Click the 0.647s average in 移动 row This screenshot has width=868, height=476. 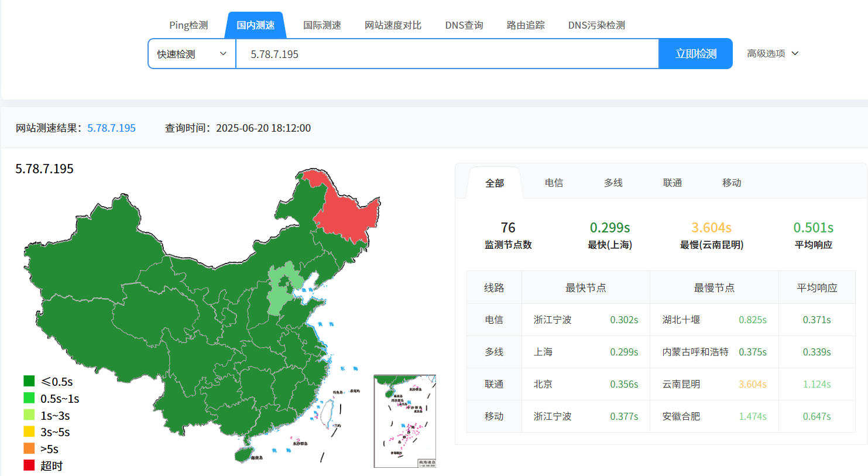click(x=817, y=416)
